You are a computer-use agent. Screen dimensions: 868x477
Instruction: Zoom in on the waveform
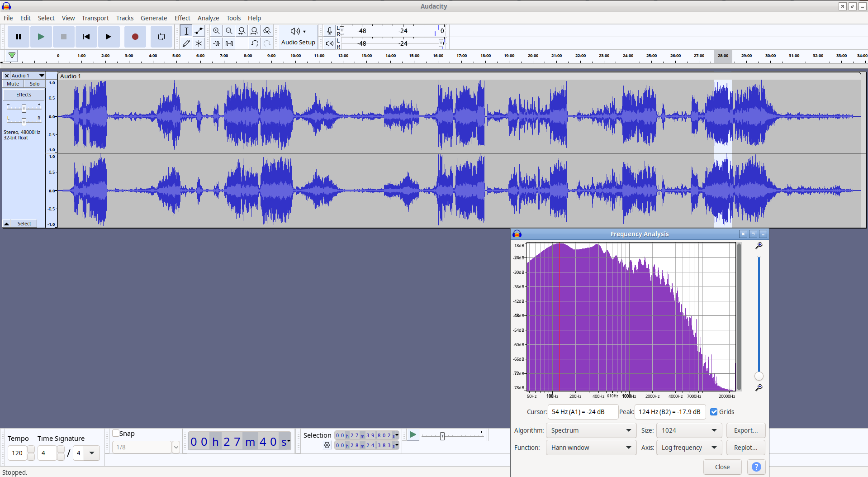pyautogui.click(x=217, y=31)
